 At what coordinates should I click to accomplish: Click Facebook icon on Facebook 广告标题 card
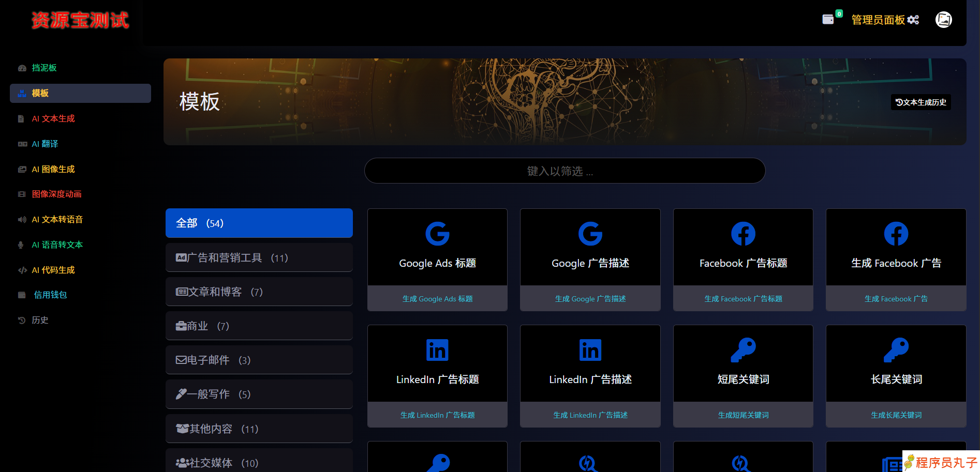point(743,234)
